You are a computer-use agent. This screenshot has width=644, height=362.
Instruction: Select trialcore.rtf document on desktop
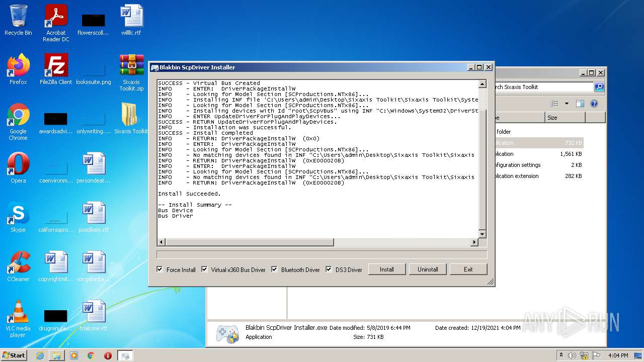94,316
